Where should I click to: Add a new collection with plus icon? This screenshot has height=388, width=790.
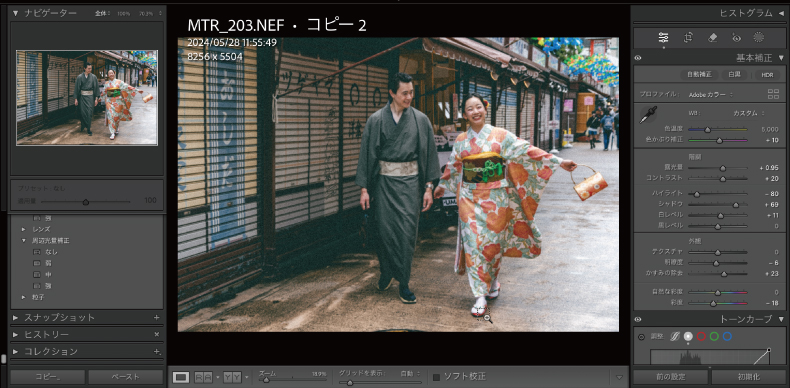157,351
